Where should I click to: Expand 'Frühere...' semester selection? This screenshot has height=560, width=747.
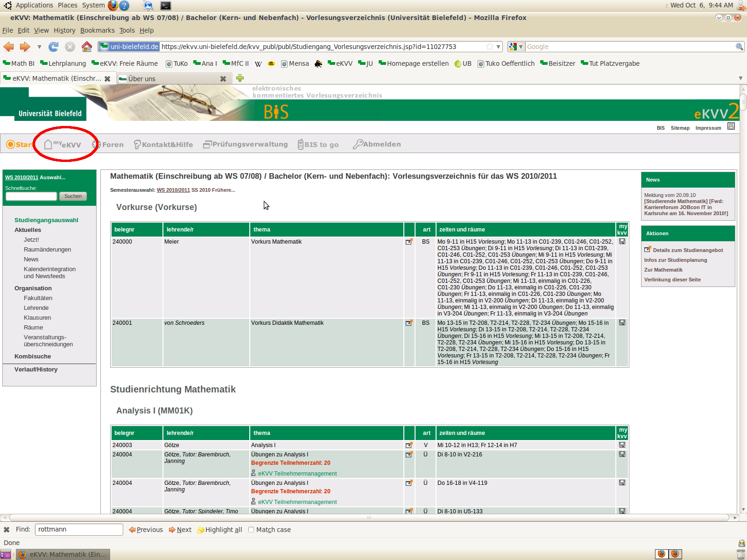pyautogui.click(x=224, y=190)
